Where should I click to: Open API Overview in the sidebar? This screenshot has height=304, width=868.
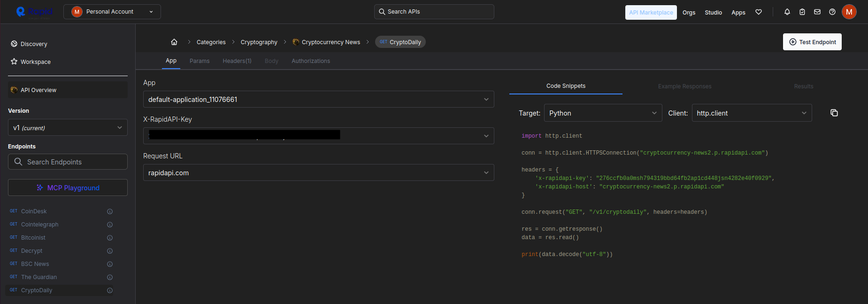[68, 90]
